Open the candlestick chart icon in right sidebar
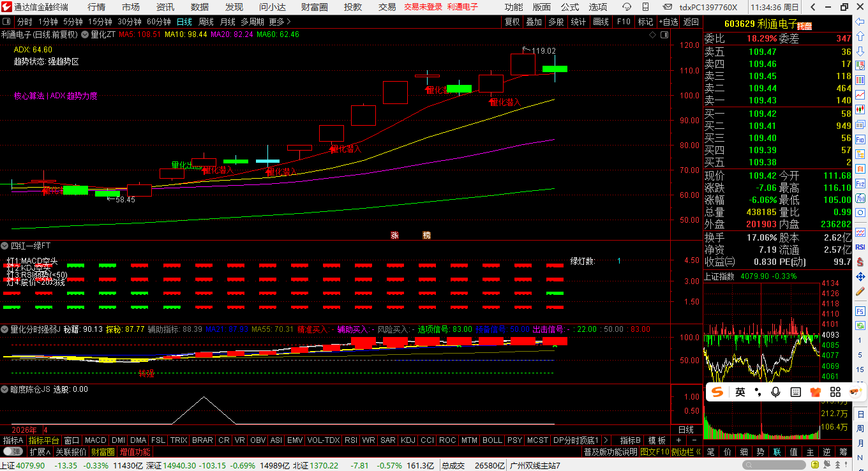Screen dimensions: 868x471 coord(860,109)
